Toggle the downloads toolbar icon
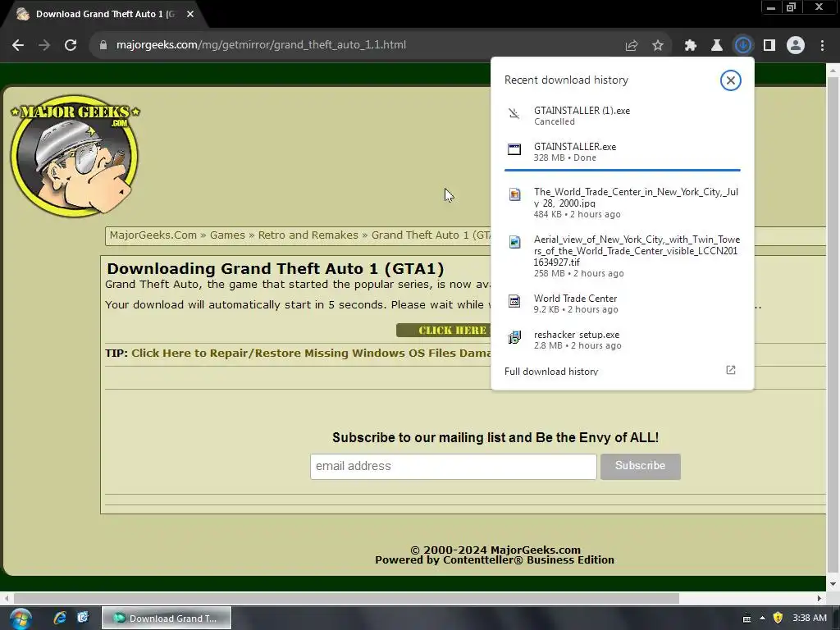Screen dimensions: 840x630 (x=743, y=46)
